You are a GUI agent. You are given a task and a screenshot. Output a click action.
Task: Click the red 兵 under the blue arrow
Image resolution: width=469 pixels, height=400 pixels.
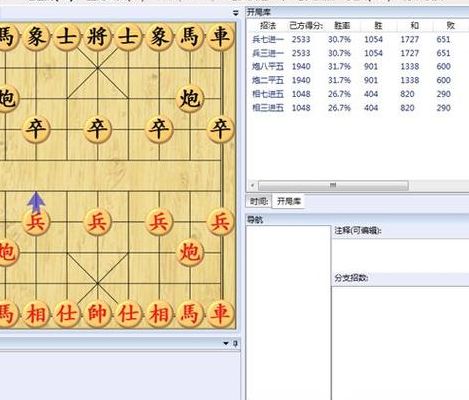[36, 222]
